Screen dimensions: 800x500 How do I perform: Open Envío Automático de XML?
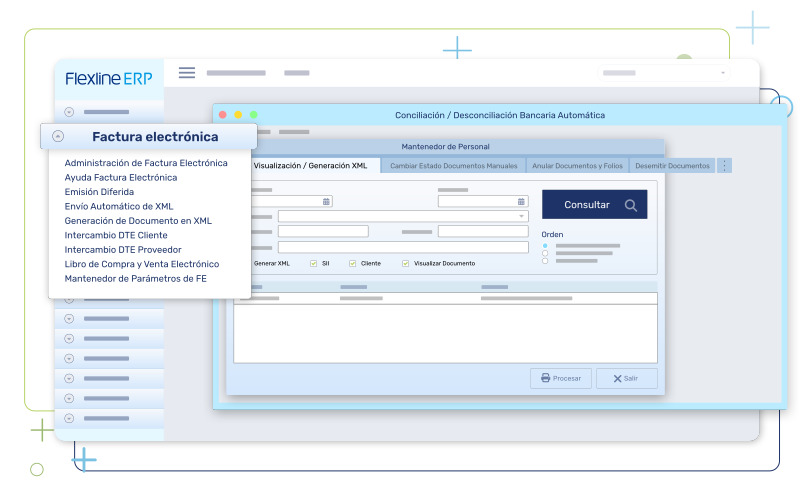pos(118,206)
